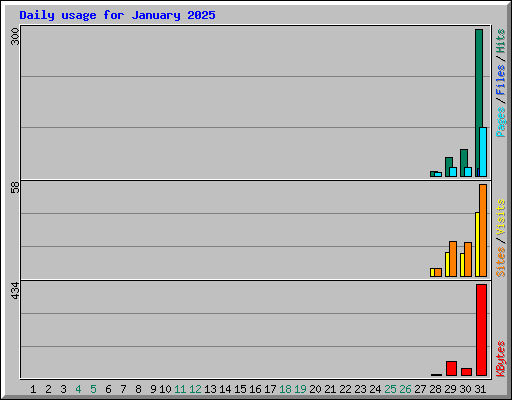
Task: Click the 'Files' legend label
Action: pos(501,80)
